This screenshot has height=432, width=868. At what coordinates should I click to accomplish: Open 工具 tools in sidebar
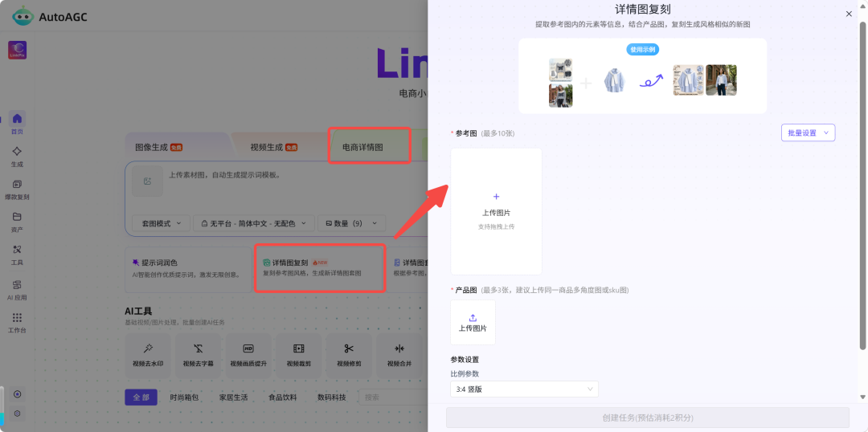(x=17, y=255)
